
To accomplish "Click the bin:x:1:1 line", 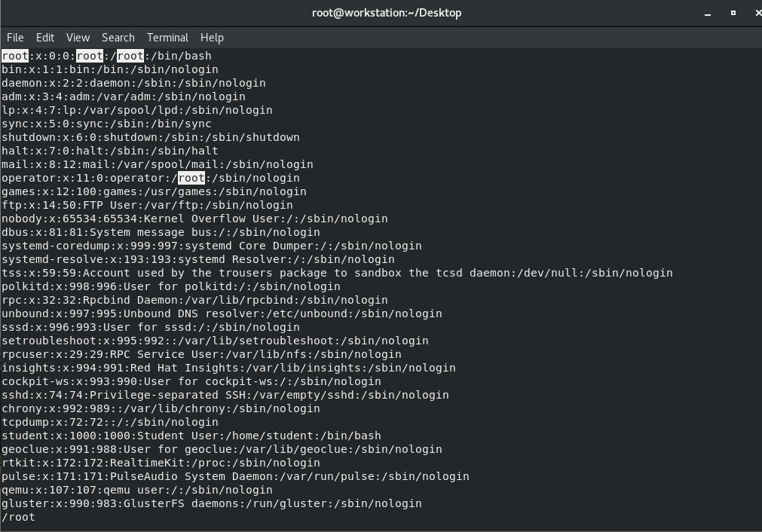I will [x=110, y=69].
